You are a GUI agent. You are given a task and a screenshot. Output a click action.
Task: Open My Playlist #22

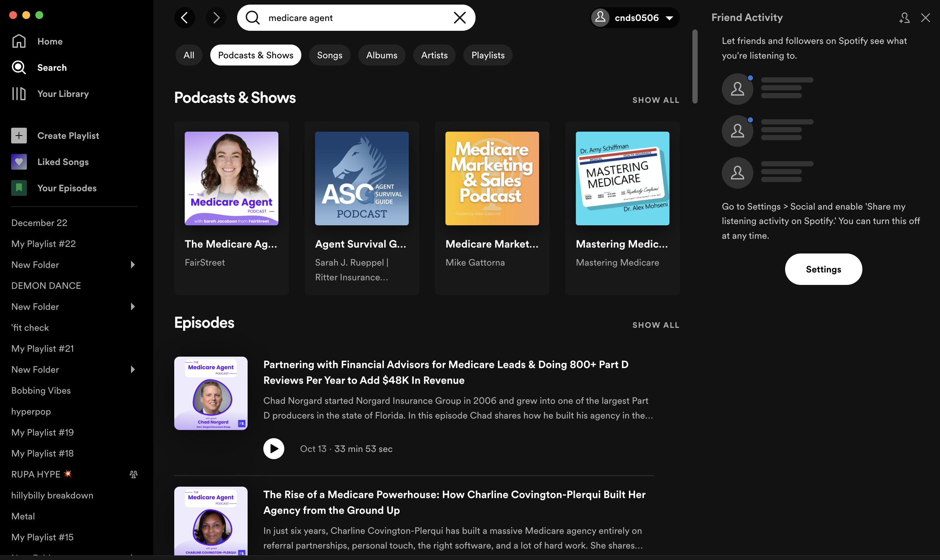pos(43,244)
